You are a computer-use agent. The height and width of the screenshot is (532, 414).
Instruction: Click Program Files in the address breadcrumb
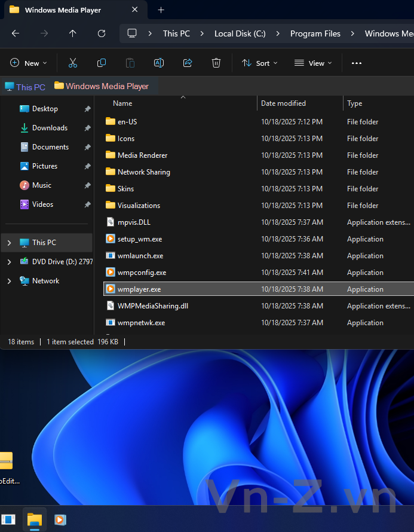tap(315, 33)
